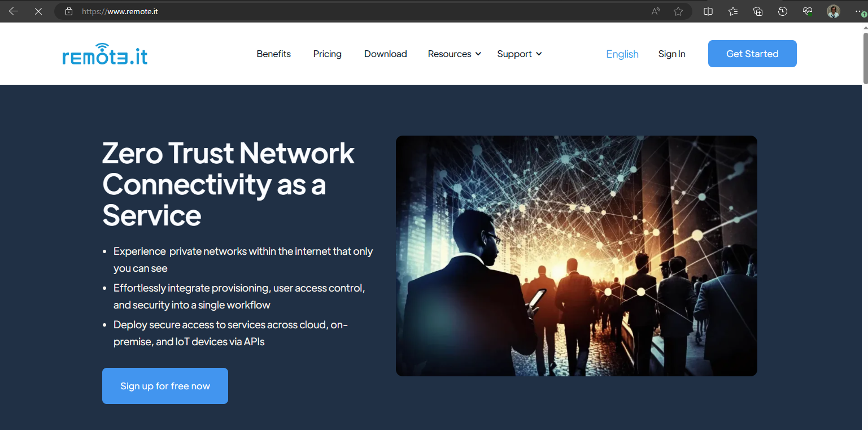
Task: Click the address bar URL field
Action: point(361,11)
